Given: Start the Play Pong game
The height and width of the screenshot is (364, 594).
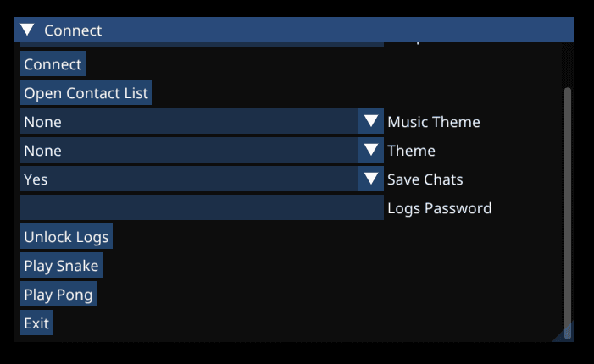Looking at the screenshot, I should [x=58, y=295].
